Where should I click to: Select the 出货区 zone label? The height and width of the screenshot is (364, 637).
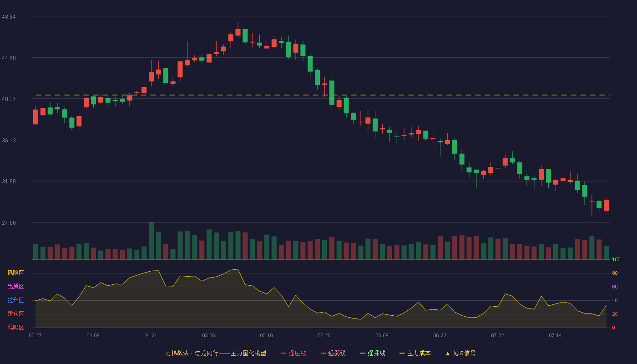coord(15,287)
